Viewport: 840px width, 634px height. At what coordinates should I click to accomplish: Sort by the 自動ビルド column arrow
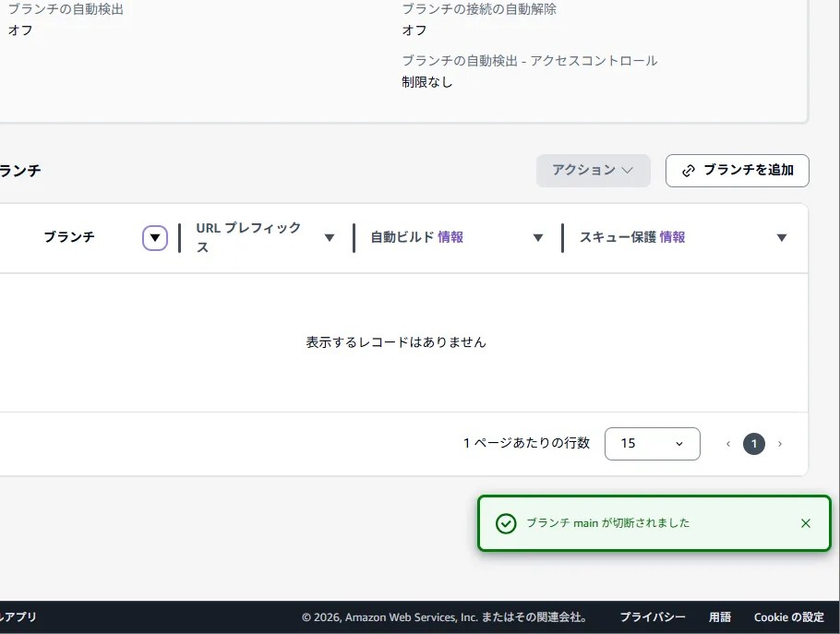coord(538,238)
